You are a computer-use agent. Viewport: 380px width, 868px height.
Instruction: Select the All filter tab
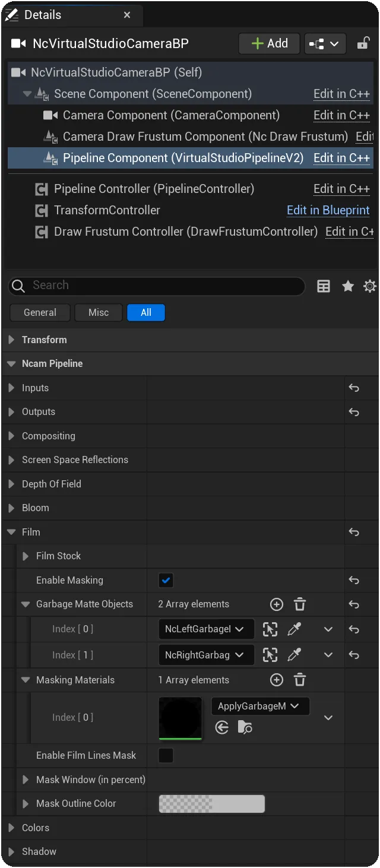coord(146,312)
